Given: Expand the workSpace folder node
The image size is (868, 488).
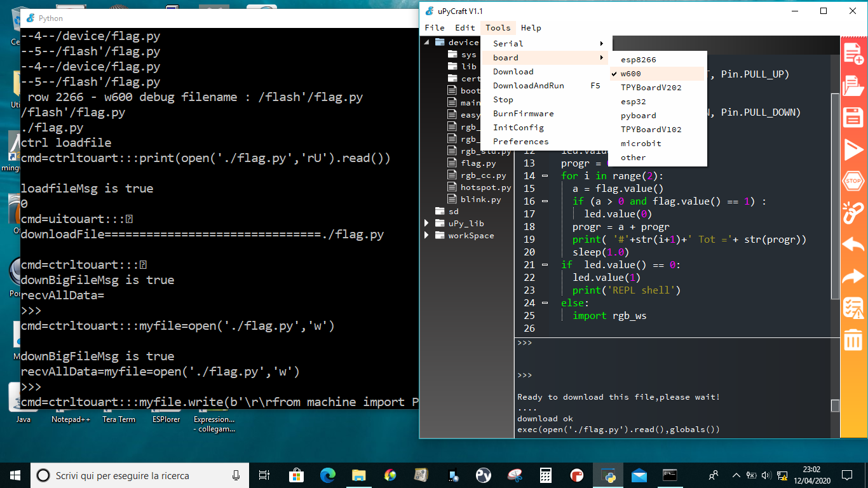Looking at the screenshot, I should tap(427, 236).
